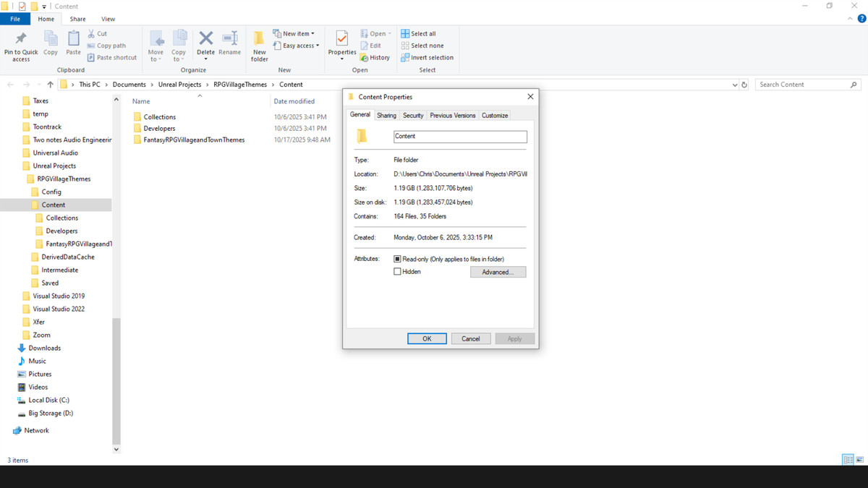Click Apply in the Content Properties dialog

(514, 338)
